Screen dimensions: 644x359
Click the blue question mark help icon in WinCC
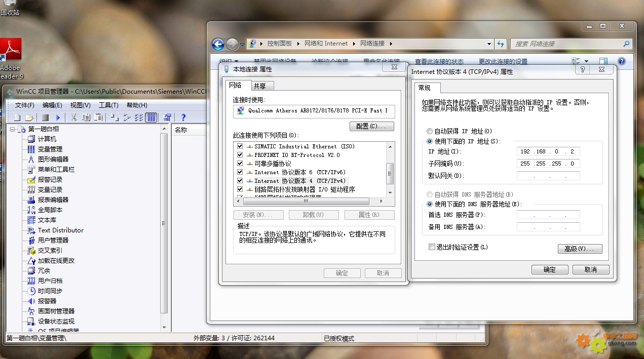click(183, 117)
